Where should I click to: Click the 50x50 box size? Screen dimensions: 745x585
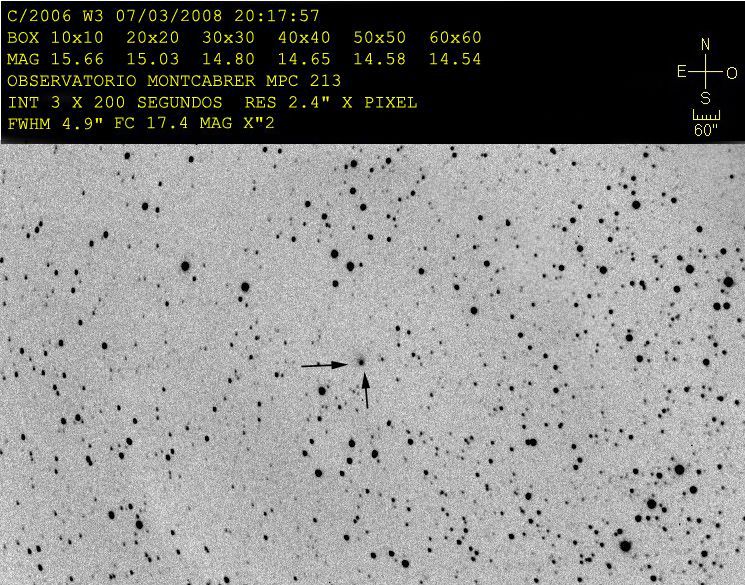(x=380, y=38)
